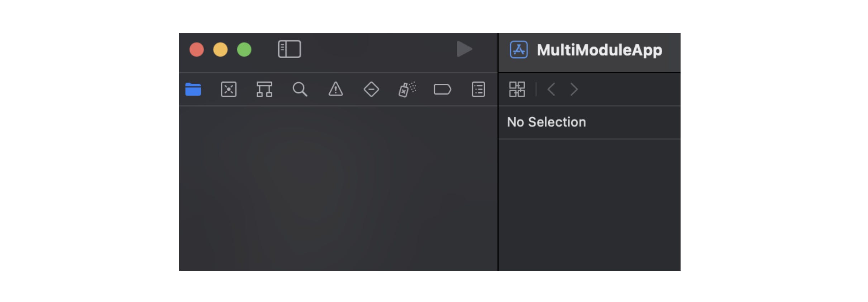
Task: Open the Test navigator
Action: [371, 89]
